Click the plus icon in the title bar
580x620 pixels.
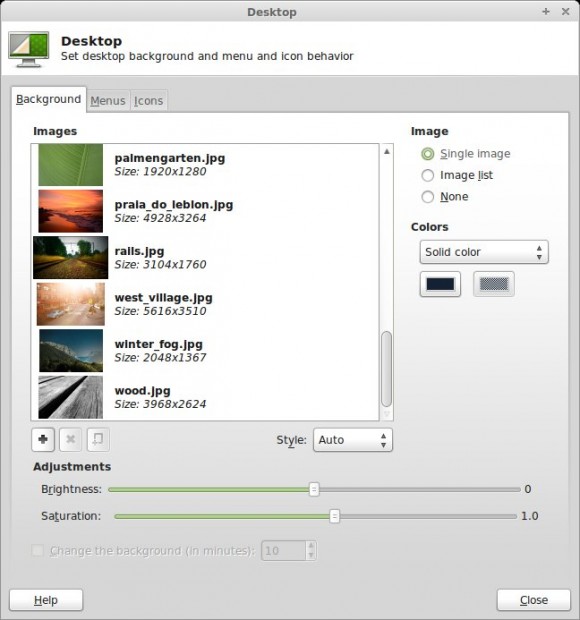coord(546,11)
